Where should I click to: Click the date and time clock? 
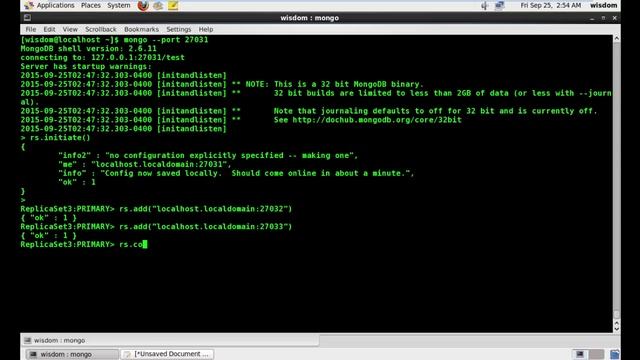pyautogui.click(x=551, y=5)
